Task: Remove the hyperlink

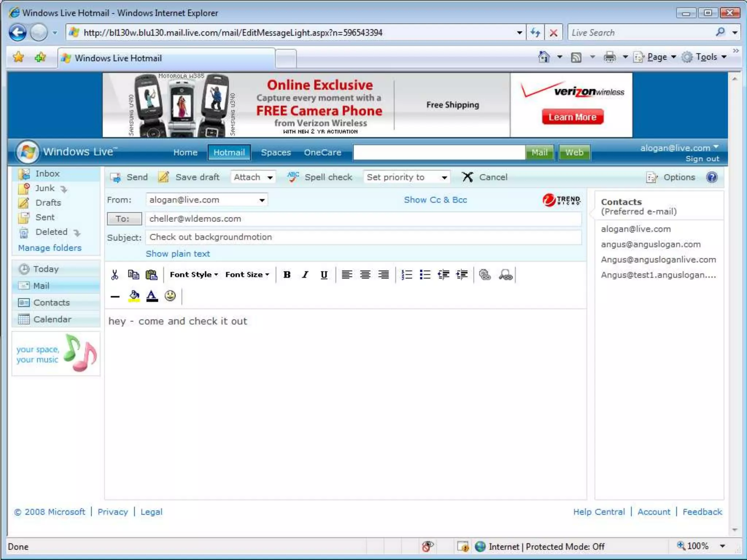Action: tap(506, 275)
